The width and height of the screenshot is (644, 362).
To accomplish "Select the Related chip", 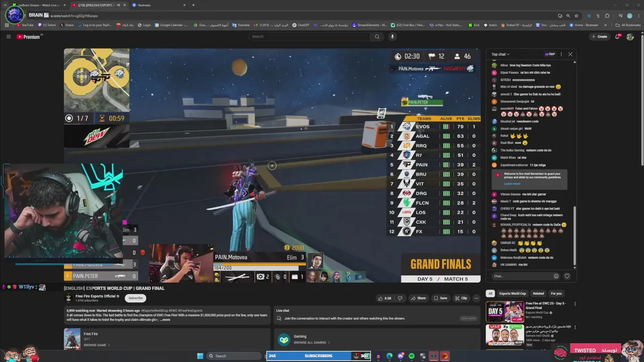I will pyautogui.click(x=538, y=294).
